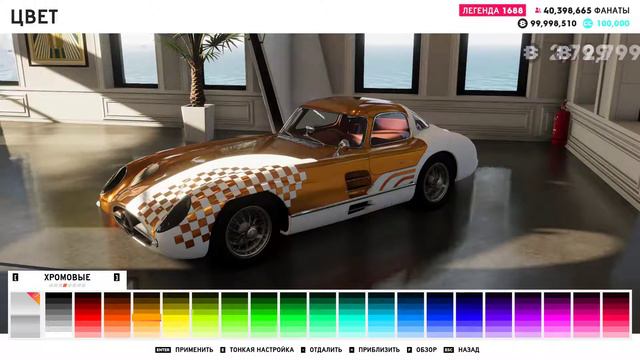Click the 99,998,510 credits value

[x=553, y=23]
